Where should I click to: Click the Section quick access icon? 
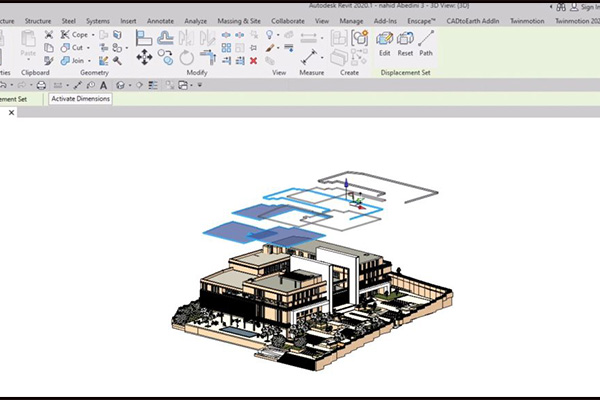[x=139, y=85]
